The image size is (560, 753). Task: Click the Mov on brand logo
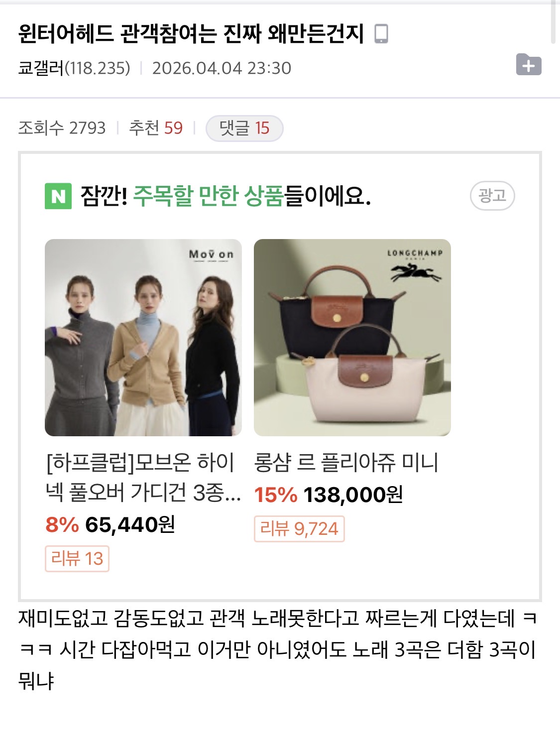tap(211, 255)
